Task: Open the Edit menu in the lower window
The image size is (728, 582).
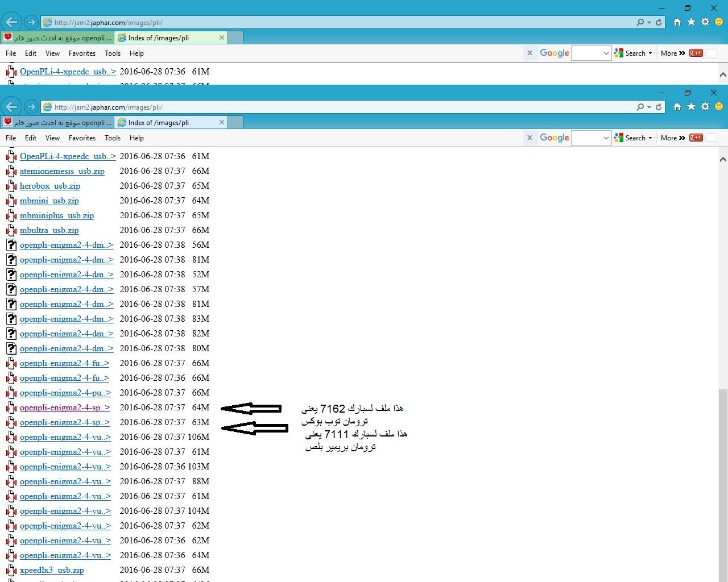Action: coord(31,138)
